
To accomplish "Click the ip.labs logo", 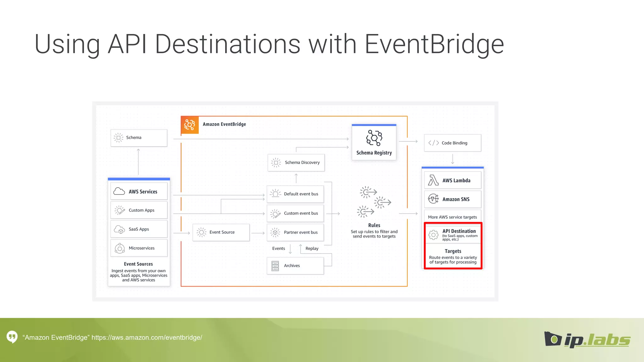I will [x=587, y=339].
